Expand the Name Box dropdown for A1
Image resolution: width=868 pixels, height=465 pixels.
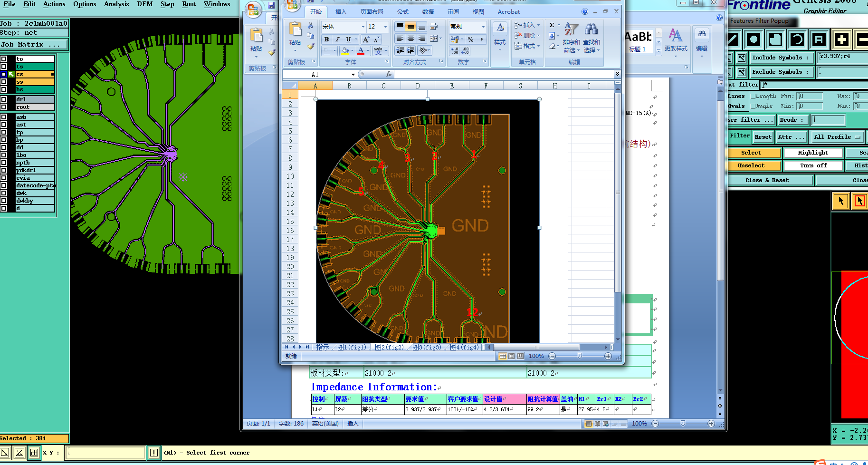click(x=353, y=75)
